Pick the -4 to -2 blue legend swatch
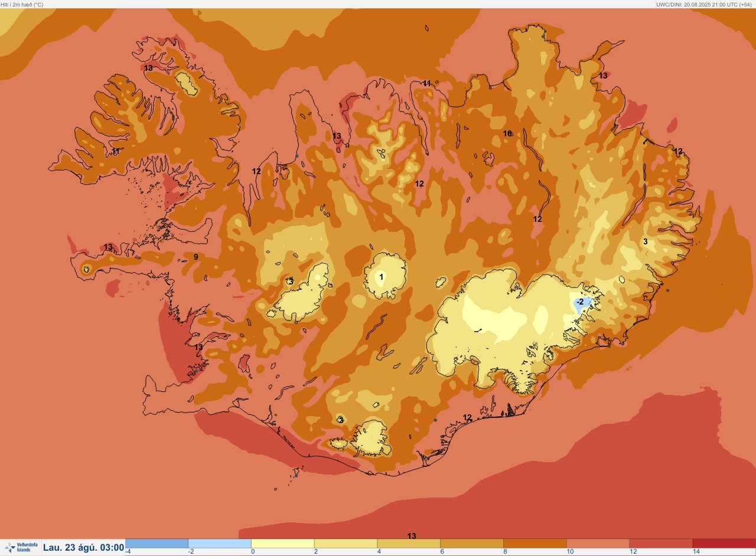756x556 pixels. tap(157, 544)
